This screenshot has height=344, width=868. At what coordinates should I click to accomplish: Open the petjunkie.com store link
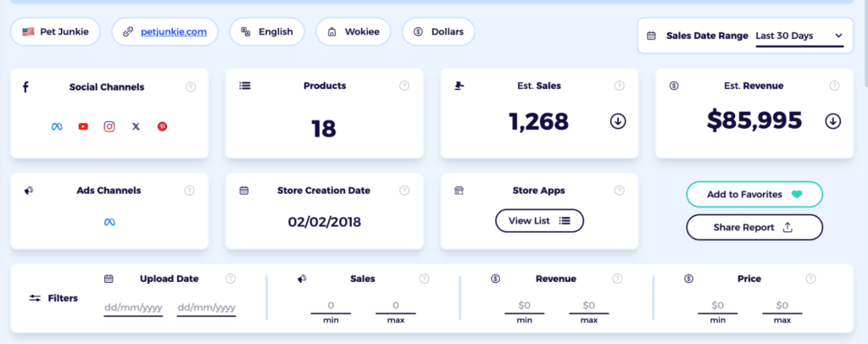coord(174,31)
